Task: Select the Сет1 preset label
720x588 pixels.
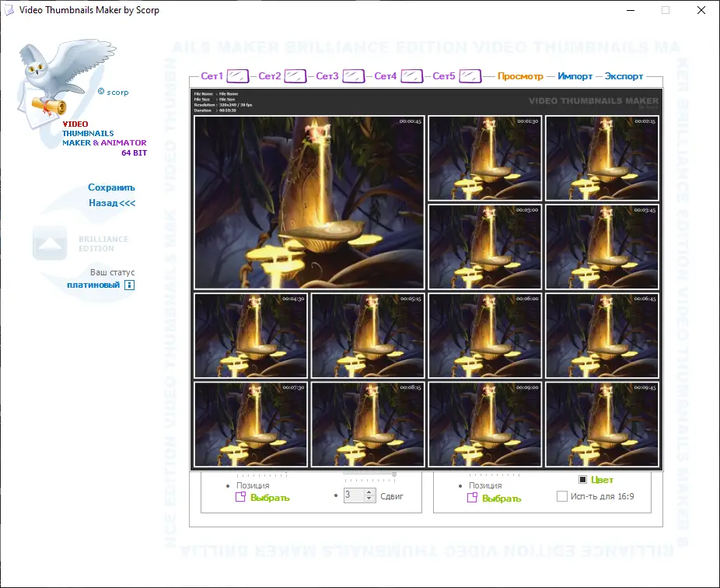Action: pos(211,76)
